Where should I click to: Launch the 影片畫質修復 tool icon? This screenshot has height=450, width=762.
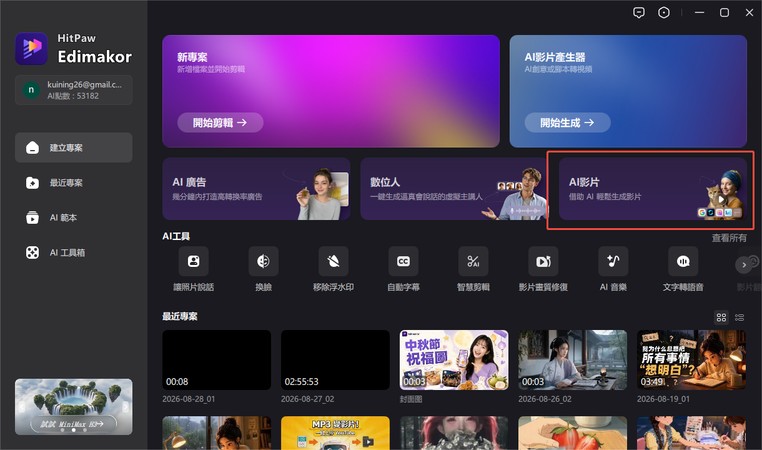(543, 261)
